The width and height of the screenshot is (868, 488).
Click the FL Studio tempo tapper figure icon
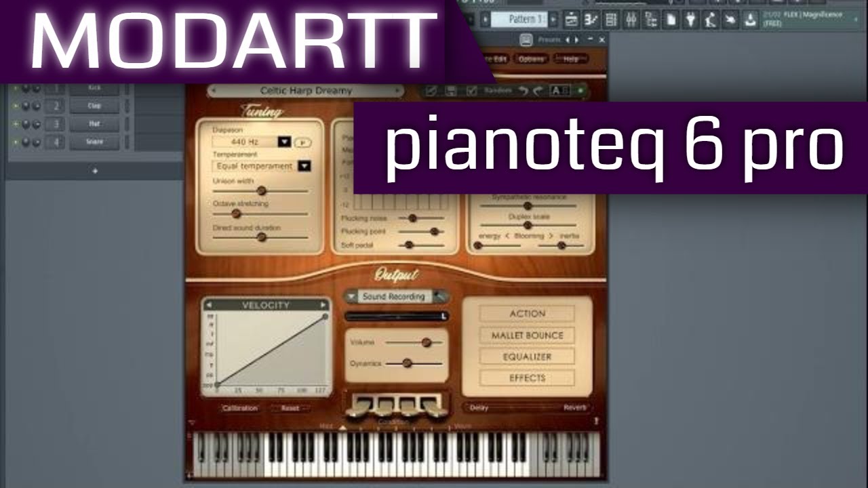point(710,20)
